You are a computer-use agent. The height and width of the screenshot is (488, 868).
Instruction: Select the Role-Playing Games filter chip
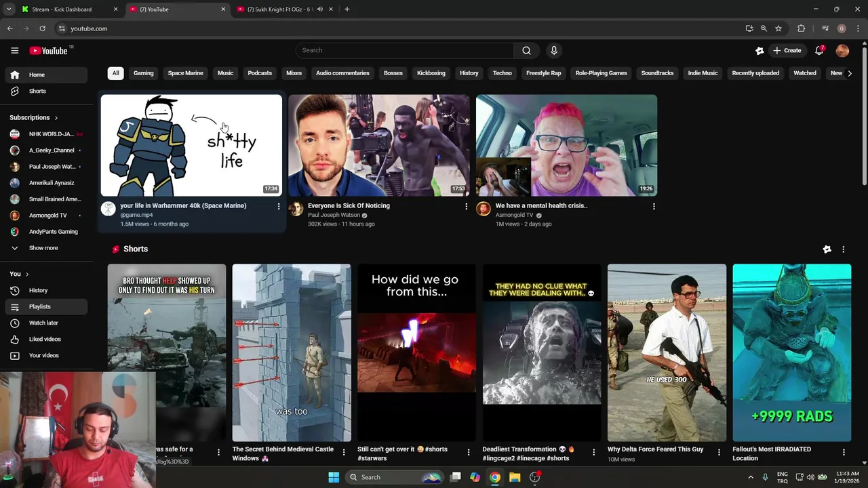tap(601, 73)
